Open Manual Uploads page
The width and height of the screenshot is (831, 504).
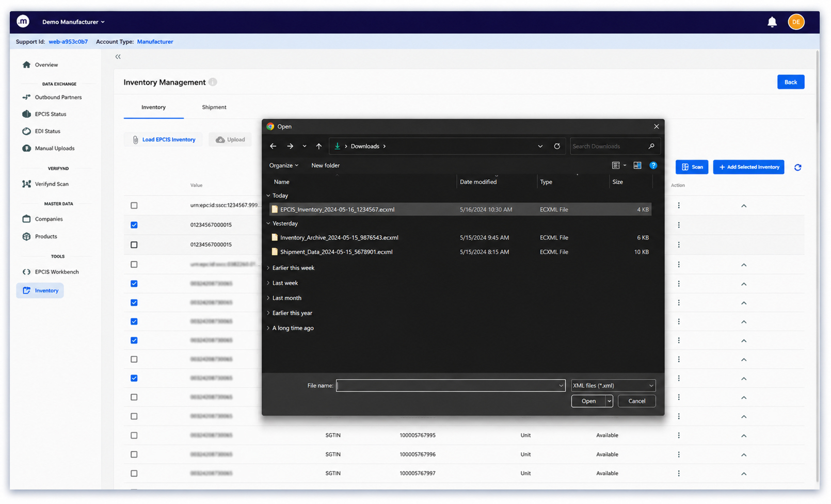click(x=49, y=148)
